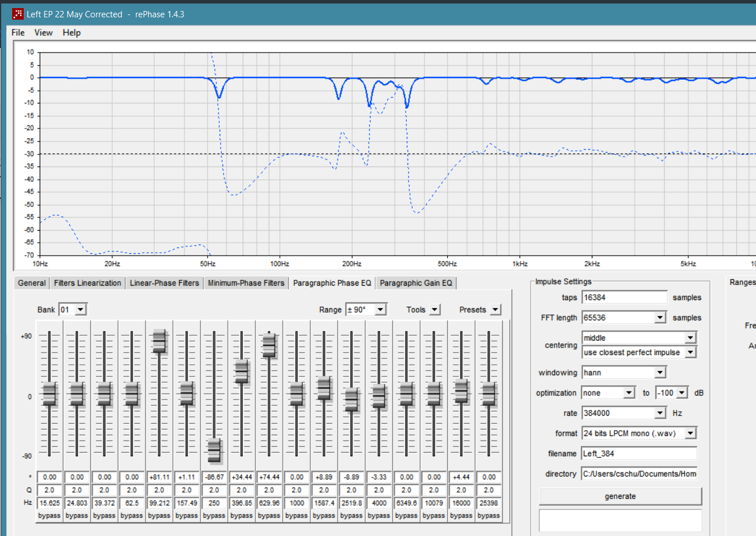The height and width of the screenshot is (536, 756).
Task: Open the View menu
Action: click(43, 32)
